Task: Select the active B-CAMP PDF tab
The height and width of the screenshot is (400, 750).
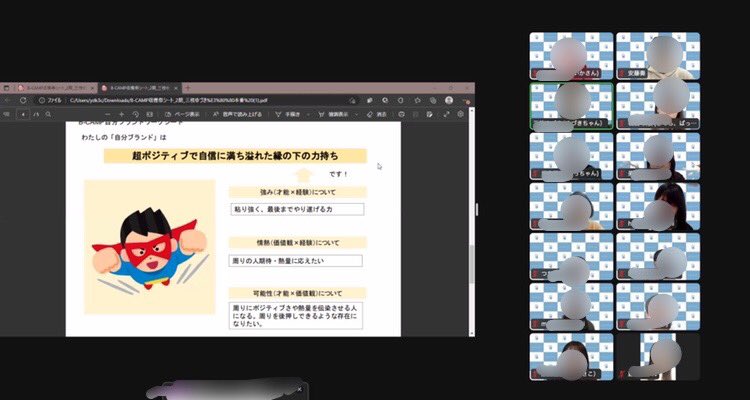Action: pos(139,88)
